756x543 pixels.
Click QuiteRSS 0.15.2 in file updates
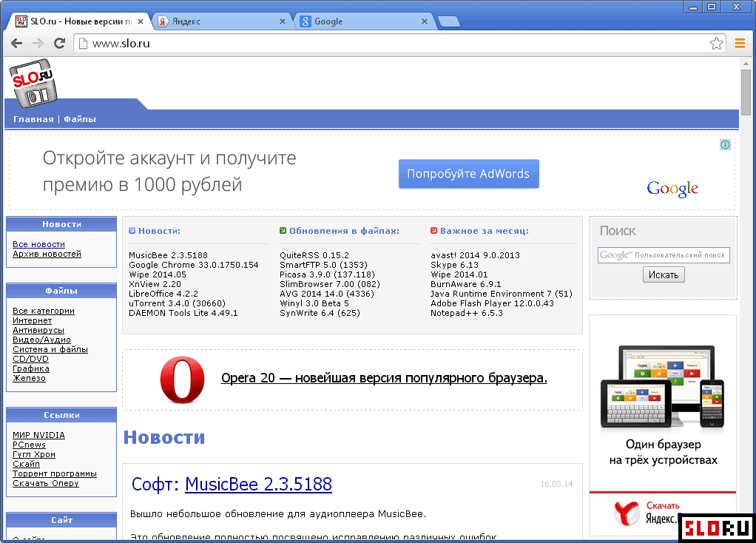click(314, 255)
